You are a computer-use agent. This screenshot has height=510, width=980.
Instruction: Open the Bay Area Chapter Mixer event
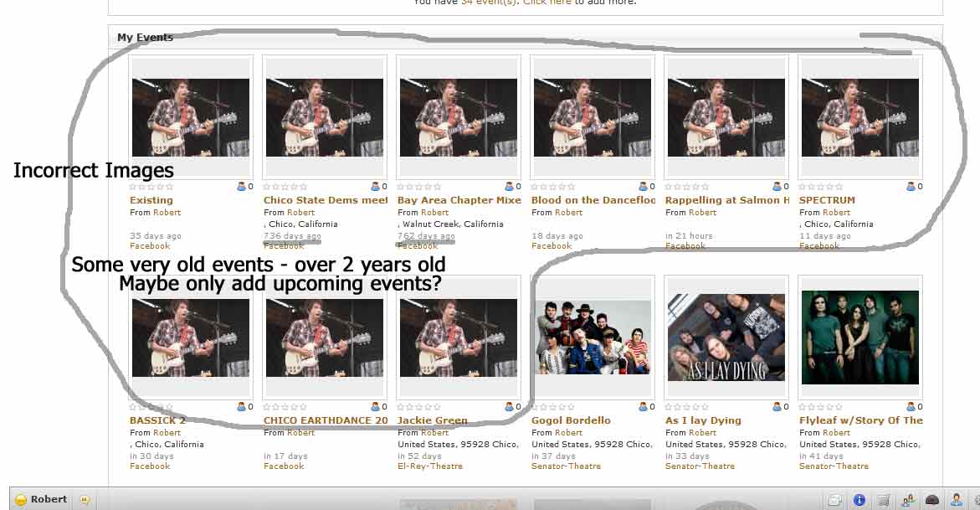pyautogui.click(x=459, y=200)
